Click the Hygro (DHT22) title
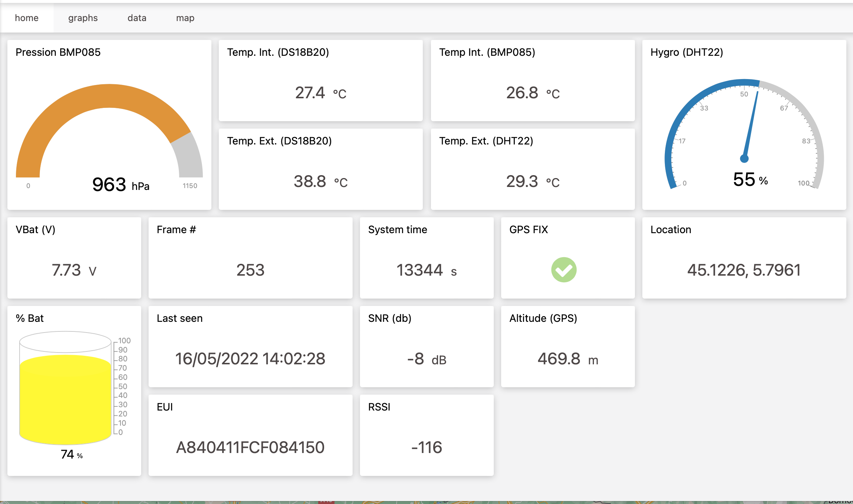 (x=687, y=52)
